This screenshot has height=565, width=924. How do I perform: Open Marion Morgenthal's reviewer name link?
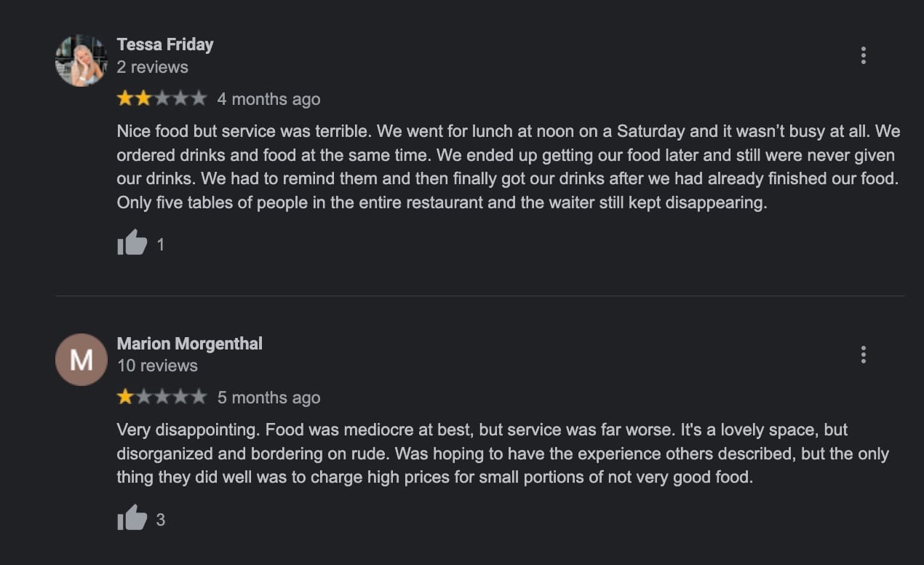coord(189,344)
